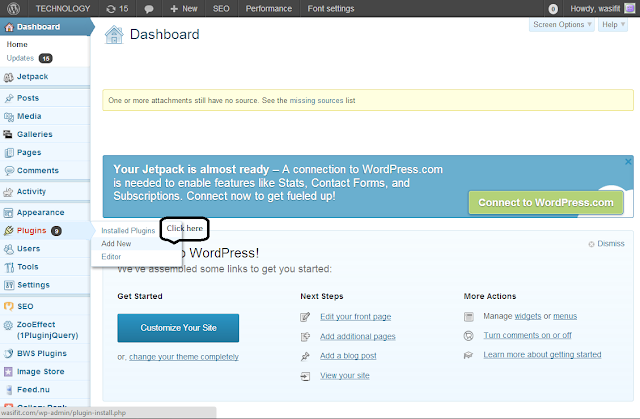Image resolution: width=640 pixels, height=419 pixels.
Task: Click the user avatar next to Howdy
Action: pyautogui.click(x=629, y=9)
